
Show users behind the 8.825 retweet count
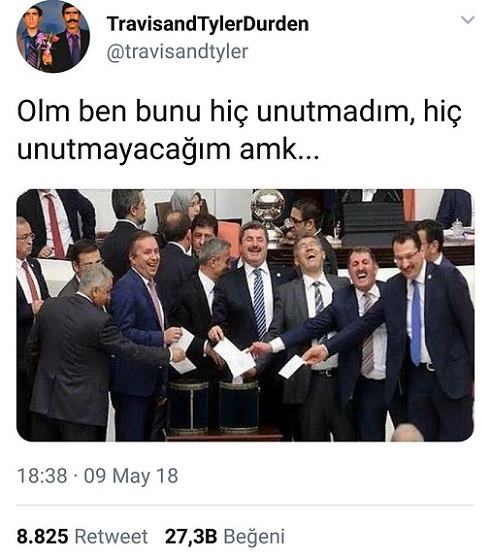tap(42, 537)
